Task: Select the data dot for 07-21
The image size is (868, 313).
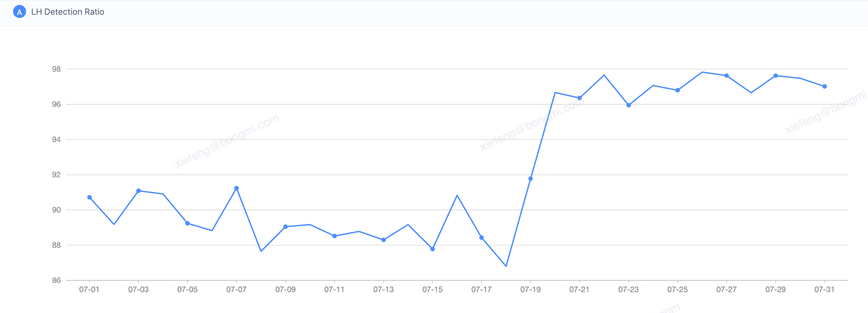Action: click(580, 98)
